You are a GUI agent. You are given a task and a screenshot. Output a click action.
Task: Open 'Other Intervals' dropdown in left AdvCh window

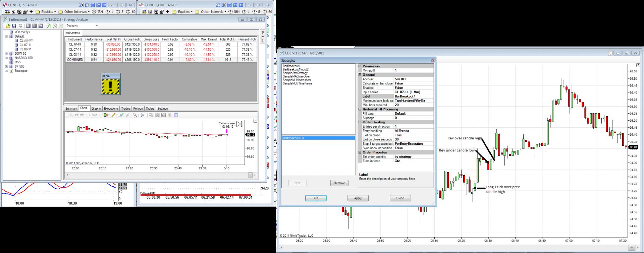pyautogui.click(x=74, y=12)
